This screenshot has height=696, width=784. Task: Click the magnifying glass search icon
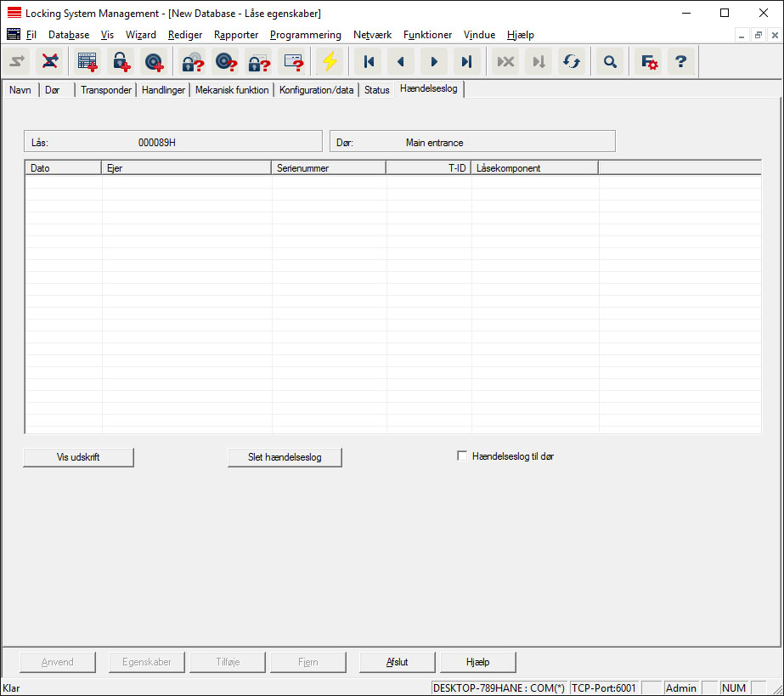pyautogui.click(x=609, y=62)
